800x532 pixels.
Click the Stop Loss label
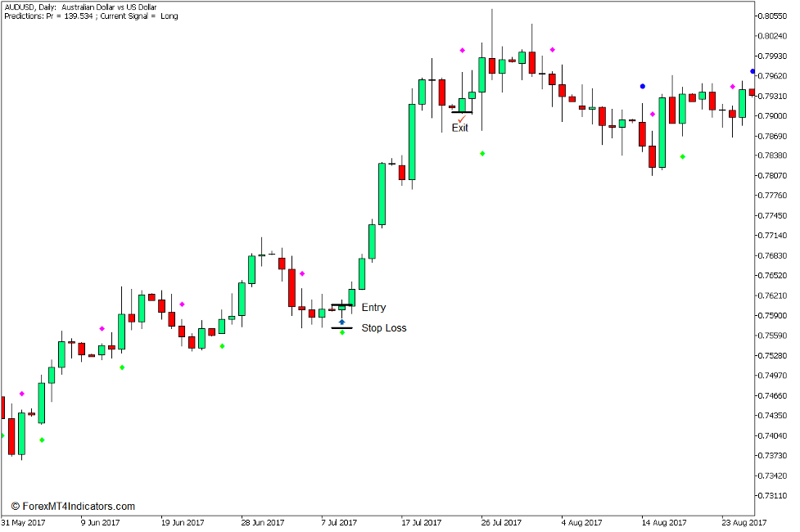(x=385, y=327)
